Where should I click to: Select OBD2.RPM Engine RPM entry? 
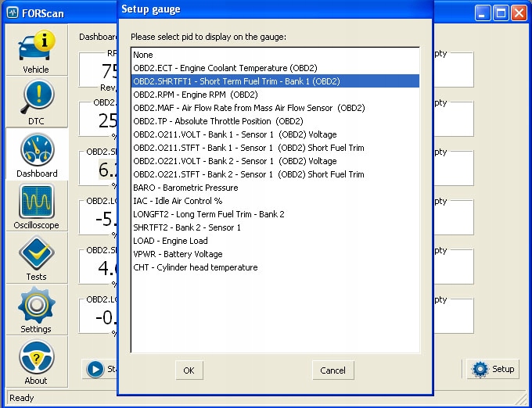pyautogui.click(x=195, y=95)
